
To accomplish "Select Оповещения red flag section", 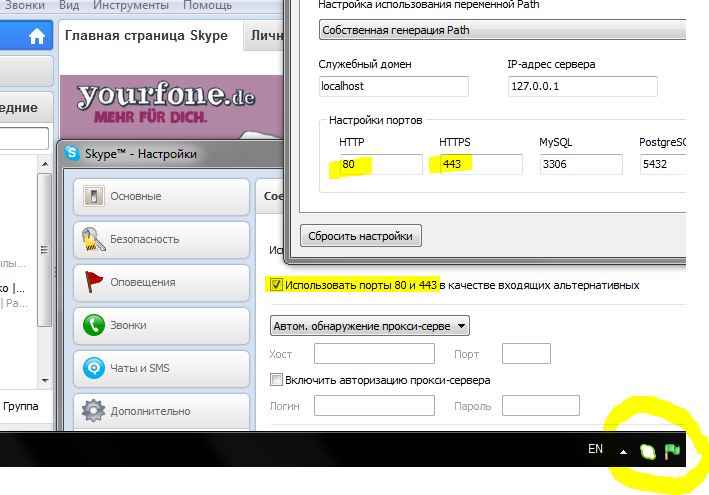I will [95, 283].
